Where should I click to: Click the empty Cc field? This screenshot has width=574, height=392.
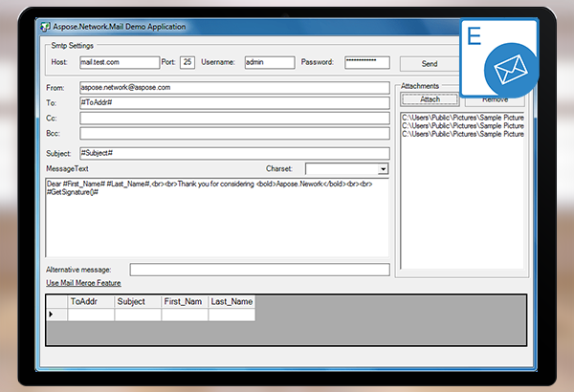click(234, 119)
